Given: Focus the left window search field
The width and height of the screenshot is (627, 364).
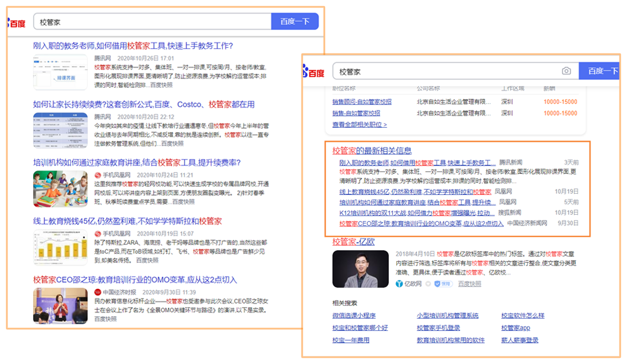Looking at the screenshot, I should (152, 22).
